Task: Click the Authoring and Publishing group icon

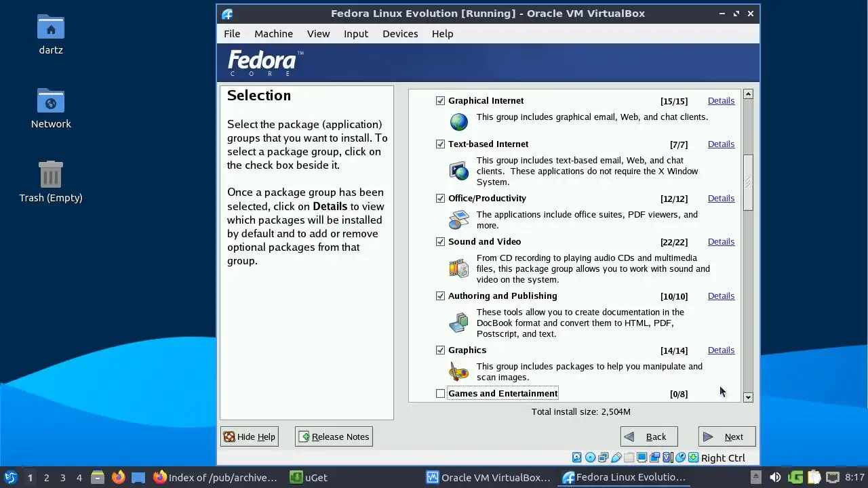Action: click(459, 323)
